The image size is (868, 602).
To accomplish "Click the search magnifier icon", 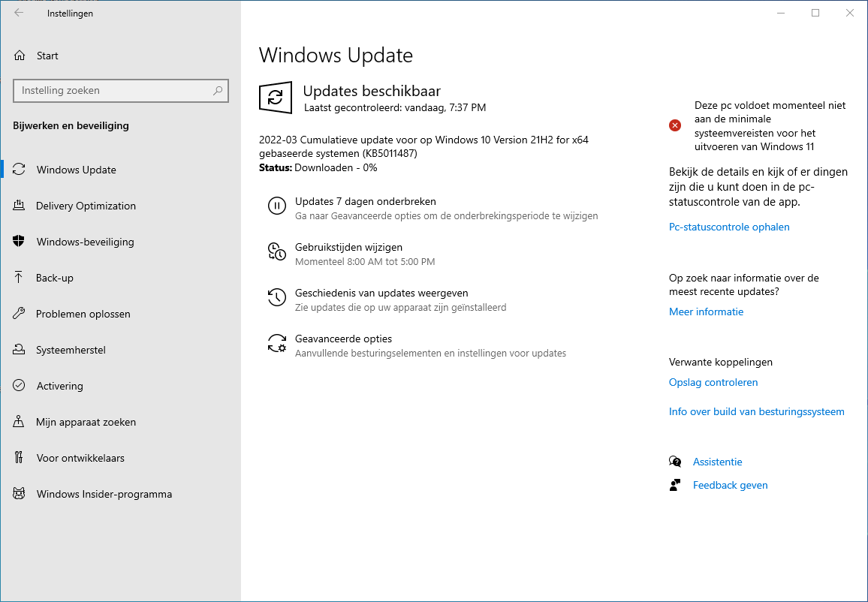I will [218, 91].
